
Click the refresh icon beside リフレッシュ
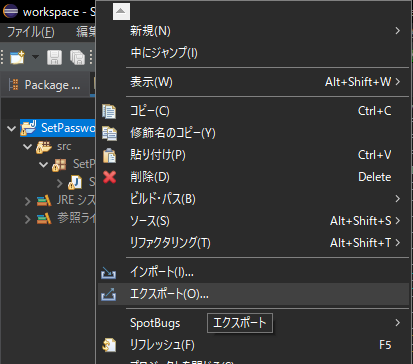109,345
